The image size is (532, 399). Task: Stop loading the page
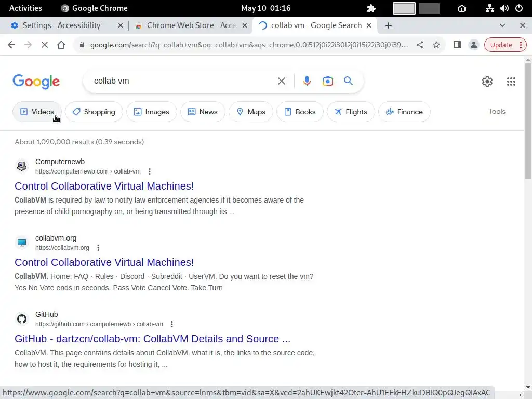pos(45,45)
